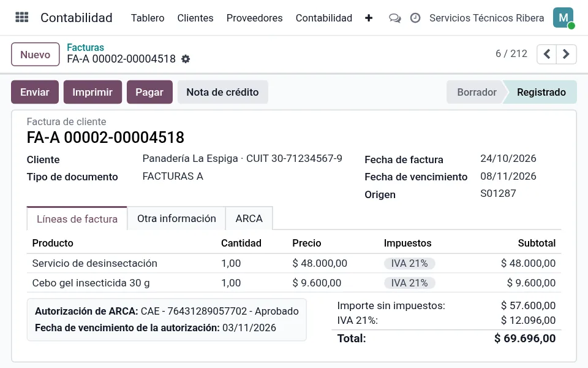This screenshot has height=368, width=588.
Task: Click price $ 9.600,00 in Precio column
Action: (x=317, y=283)
